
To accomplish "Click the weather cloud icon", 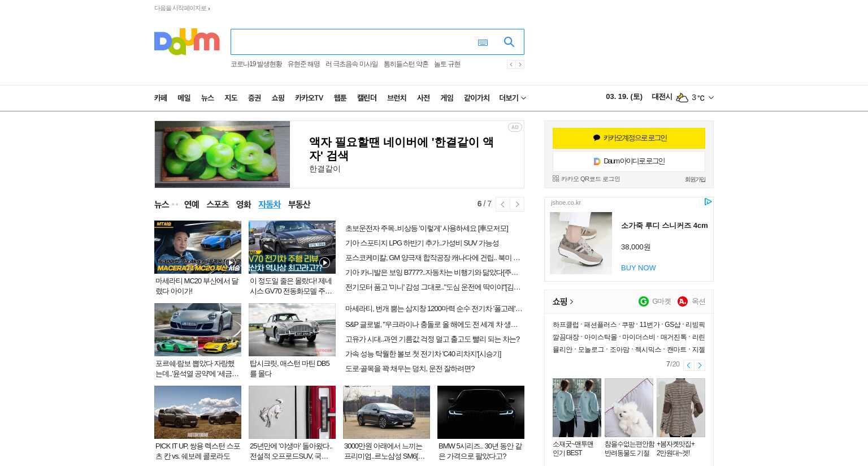I will tap(682, 98).
